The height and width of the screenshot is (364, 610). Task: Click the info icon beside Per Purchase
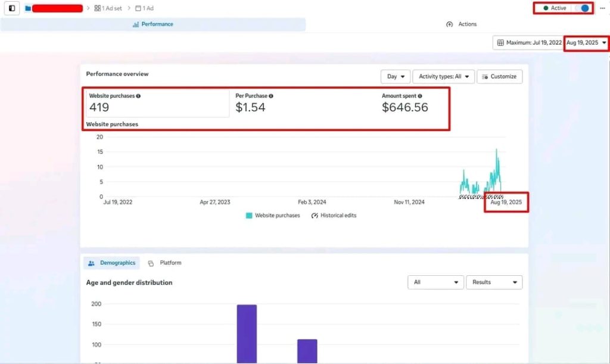pos(271,96)
